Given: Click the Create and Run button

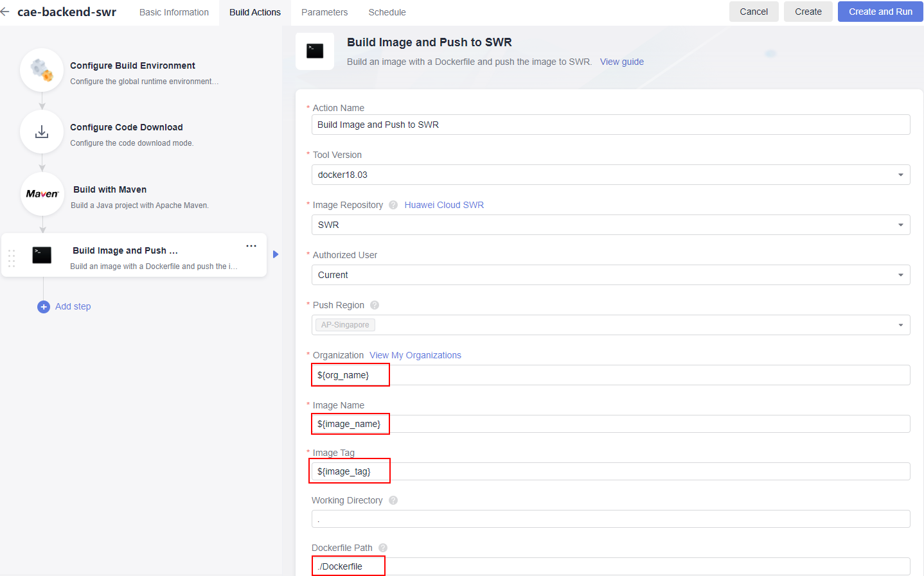Looking at the screenshot, I should click(880, 12).
